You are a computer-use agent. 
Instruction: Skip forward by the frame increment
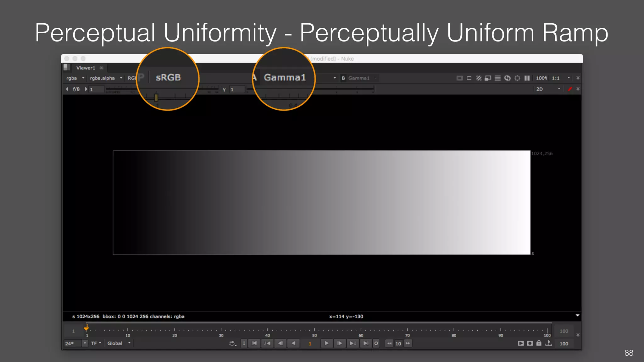408,343
